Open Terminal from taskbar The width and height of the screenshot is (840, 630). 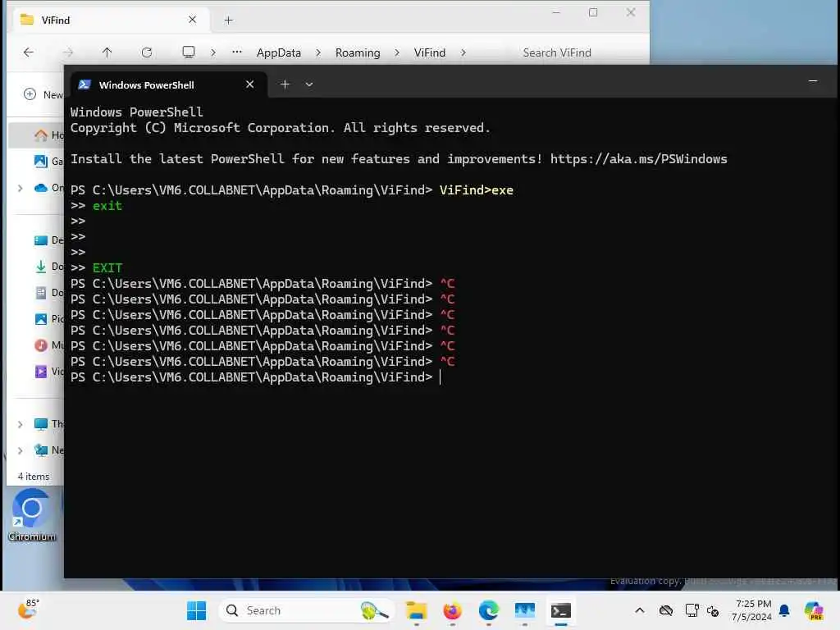(561, 610)
